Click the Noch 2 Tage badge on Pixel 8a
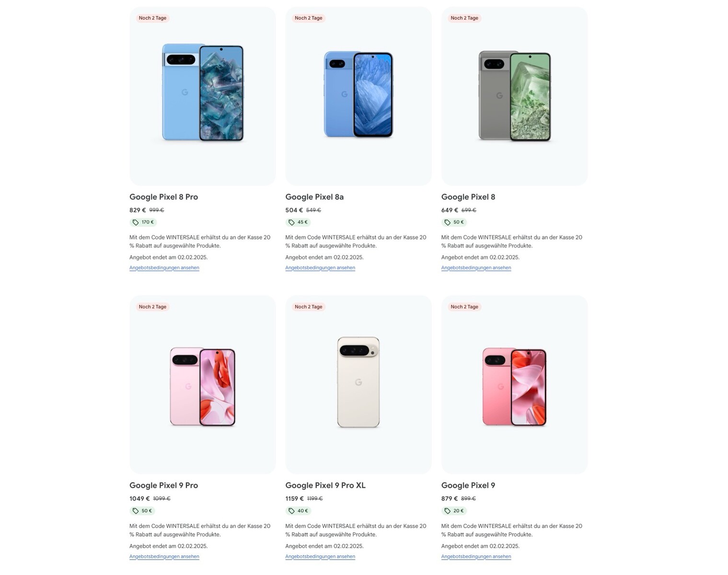The image size is (728, 575). pos(308,18)
